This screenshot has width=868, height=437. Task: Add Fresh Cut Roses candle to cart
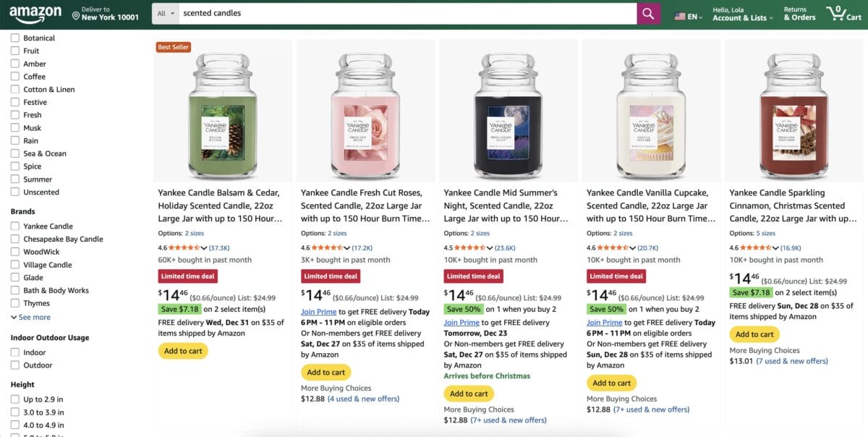click(325, 372)
